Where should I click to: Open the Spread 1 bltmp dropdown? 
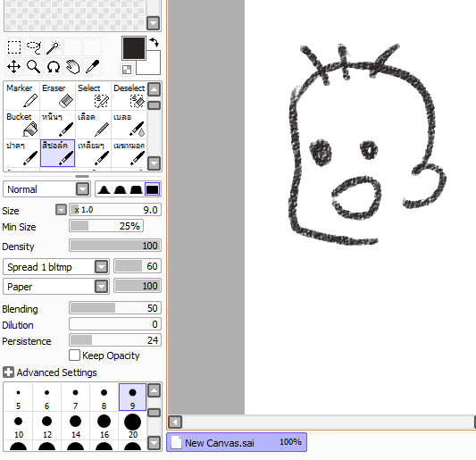click(56, 267)
